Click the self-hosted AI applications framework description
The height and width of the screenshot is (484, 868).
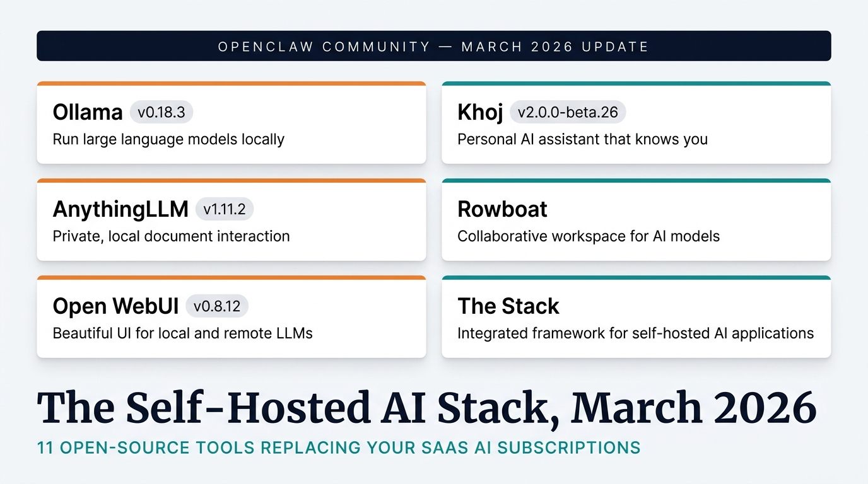(635, 333)
